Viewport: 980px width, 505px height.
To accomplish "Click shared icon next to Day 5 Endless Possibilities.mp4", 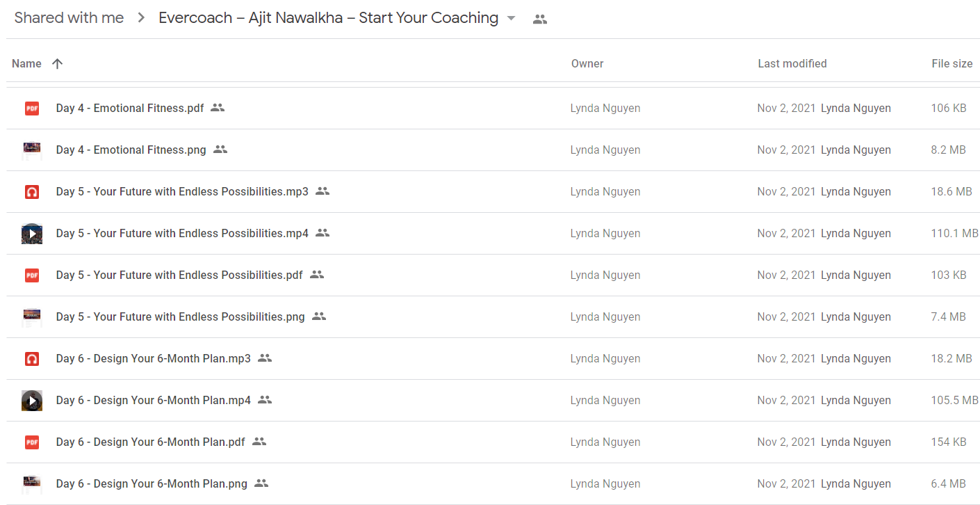I will coord(322,233).
